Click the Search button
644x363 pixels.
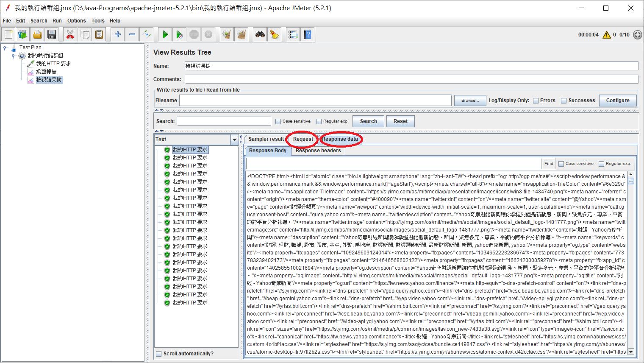pos(368,121)
